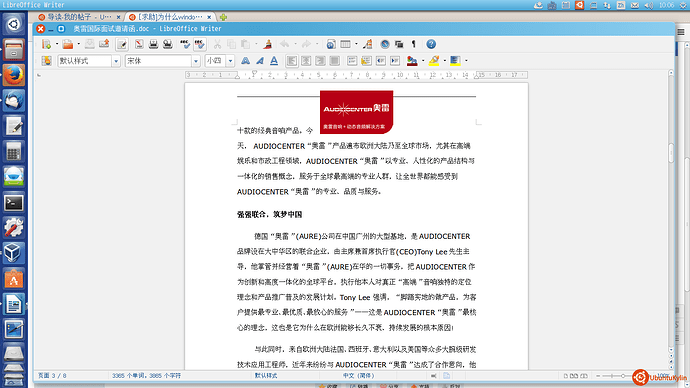Toggle Edit File mode button
Screen dimensions: 690x388
pos(122,44)
